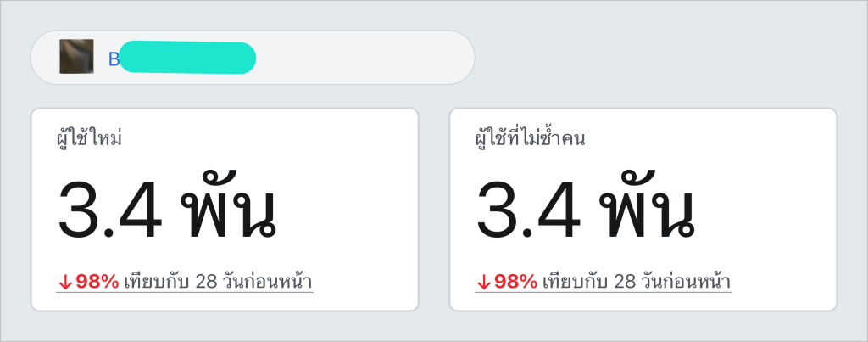Click blank space right of ผู้ใช้ที่ไม่ซ้ำคน title
The width and height of the screenshot is (868, 342).
[x=709, y=138]
